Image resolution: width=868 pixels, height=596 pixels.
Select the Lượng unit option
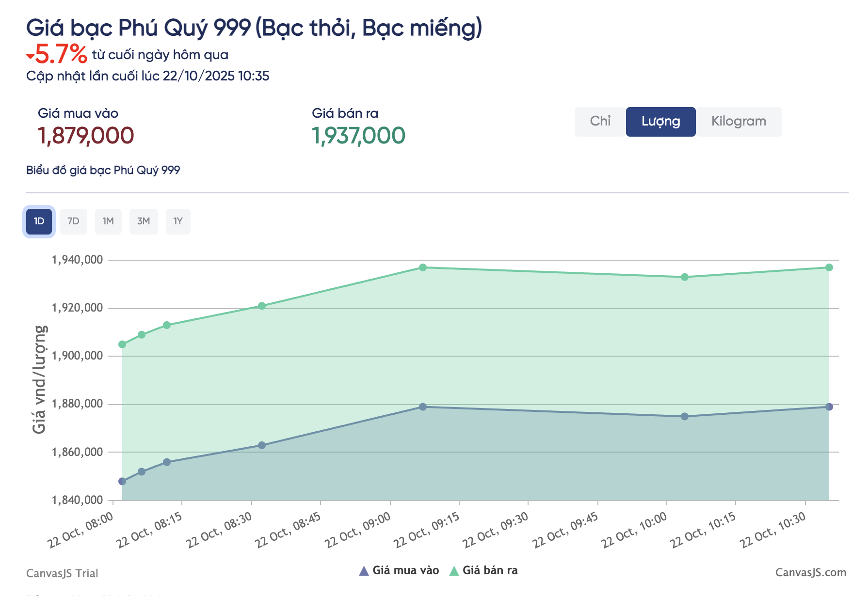(660, 121)
